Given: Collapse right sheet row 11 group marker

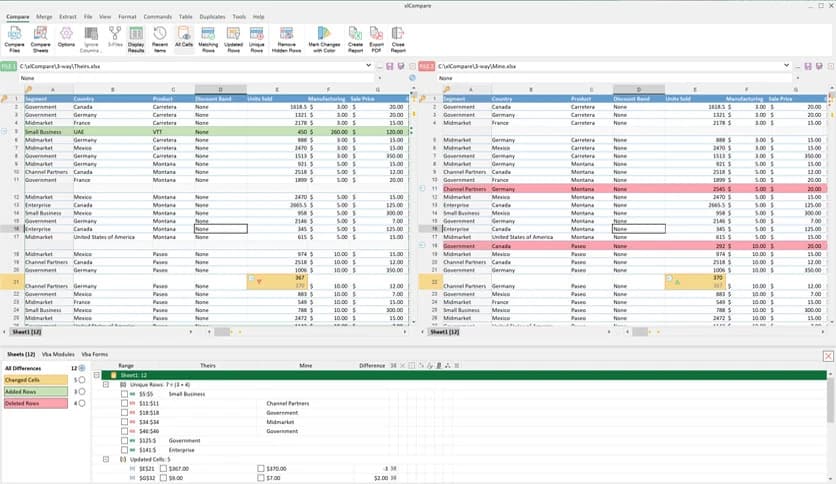Looking at the screenshot, I should (x=422, y=188).
